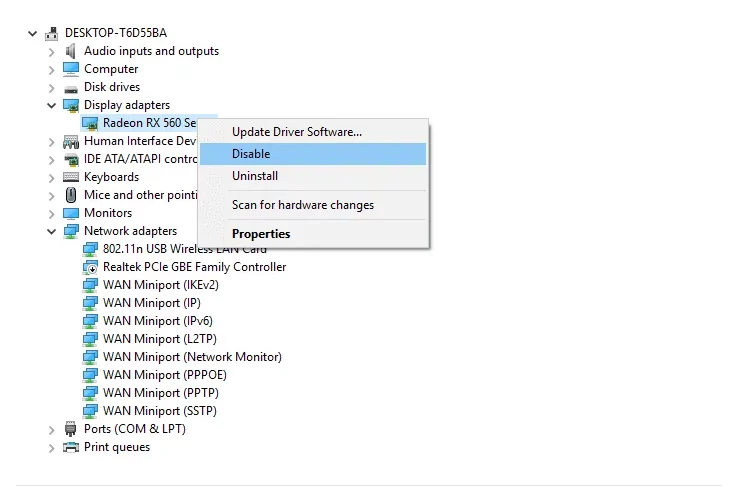Select WAN Miniport (Network Monitor) label

pyautogui.click(x=192, y=357)
